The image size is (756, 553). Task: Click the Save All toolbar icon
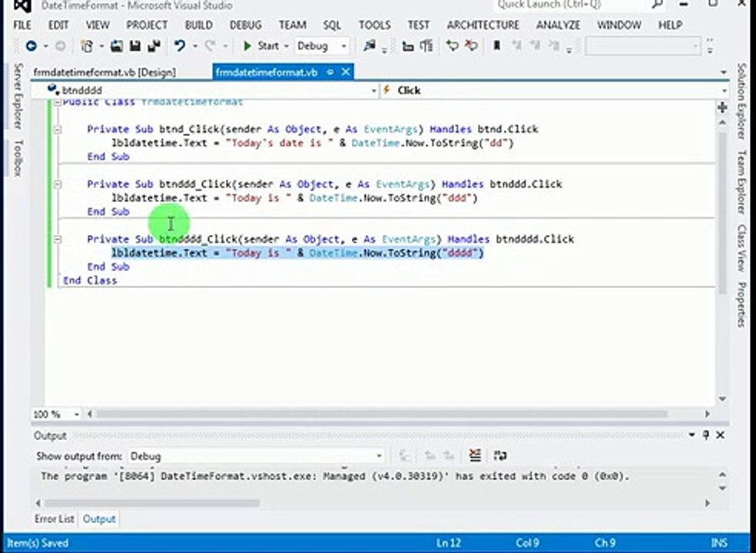154,46
